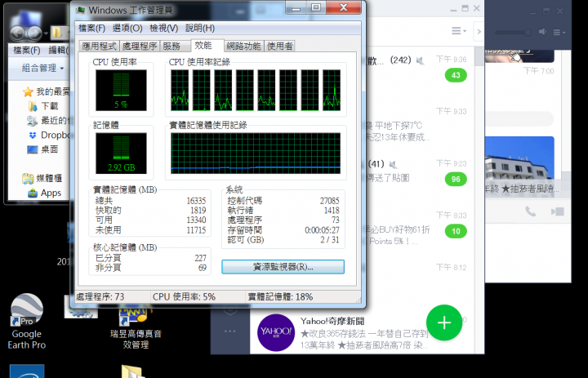Viewport: 588px width, 378px height.
Task: Open the chat timestamped 下午 8:12
Action: click(x=418, y=282)
